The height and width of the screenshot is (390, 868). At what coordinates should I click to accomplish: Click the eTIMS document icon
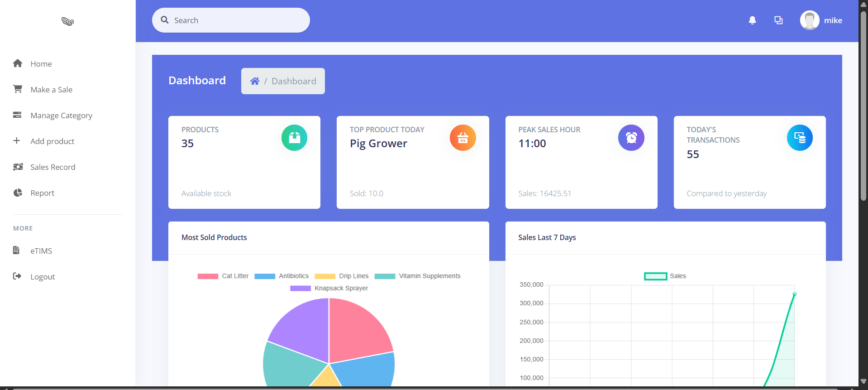tap(16, 250)
